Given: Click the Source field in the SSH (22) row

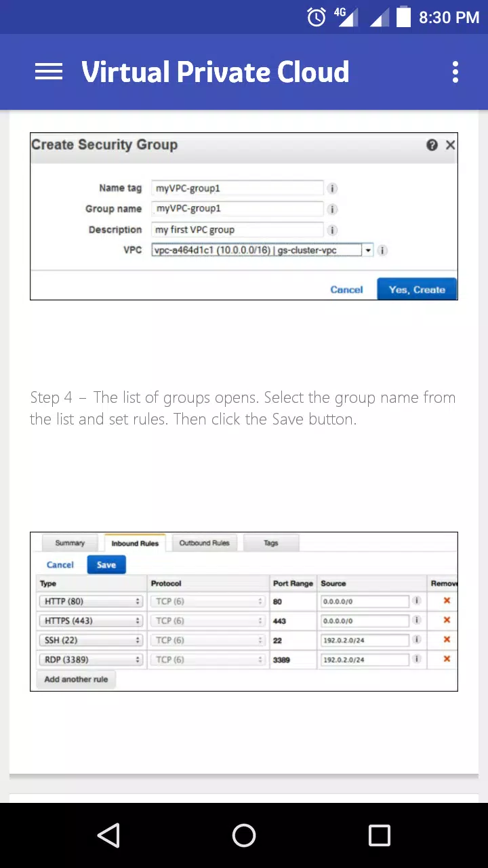Looking at the screenshot, I should point(365,640).
